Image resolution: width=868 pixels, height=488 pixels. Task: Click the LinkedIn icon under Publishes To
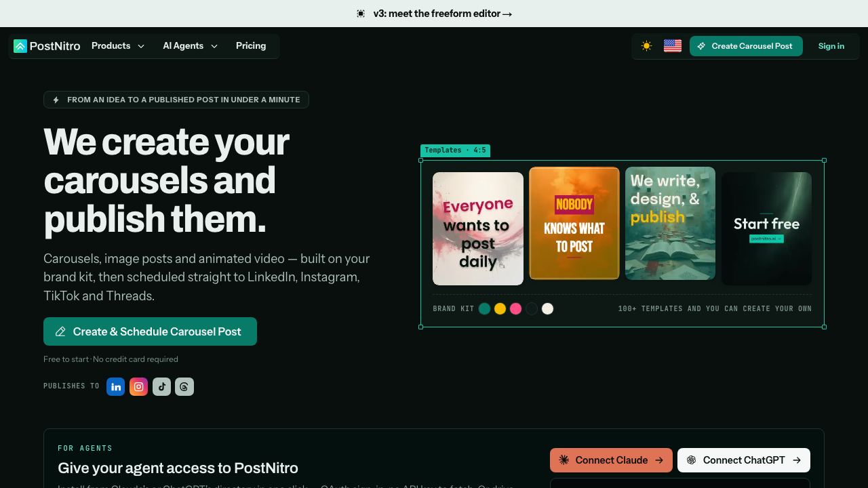pyautogui.click(x=116, y=387)
